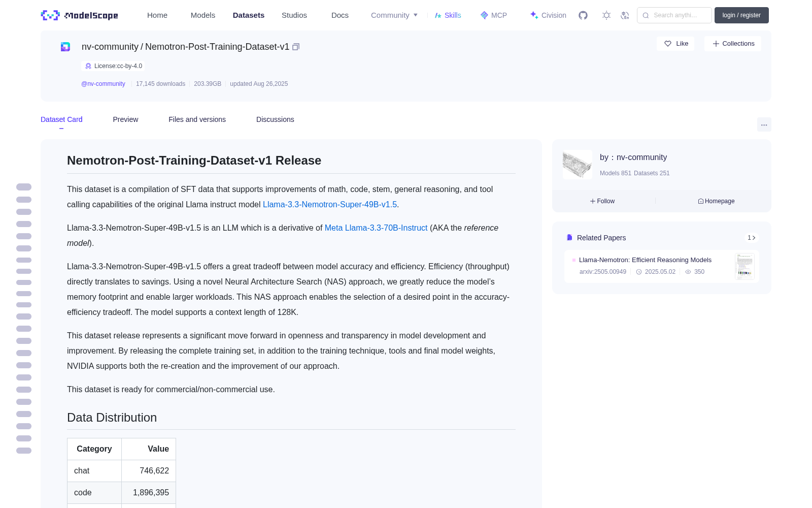Click the Data Distribution heading
The width and height of the screenshot is (812, 508).
click(112, 418)
